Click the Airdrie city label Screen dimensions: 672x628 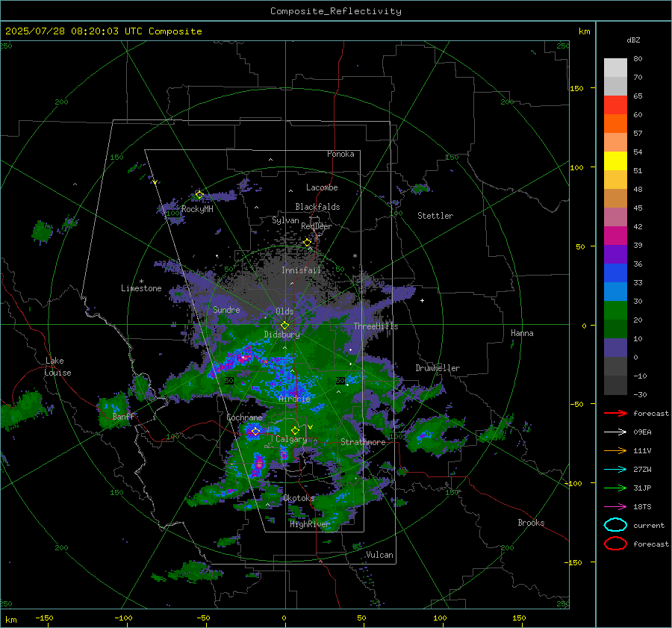294,399
